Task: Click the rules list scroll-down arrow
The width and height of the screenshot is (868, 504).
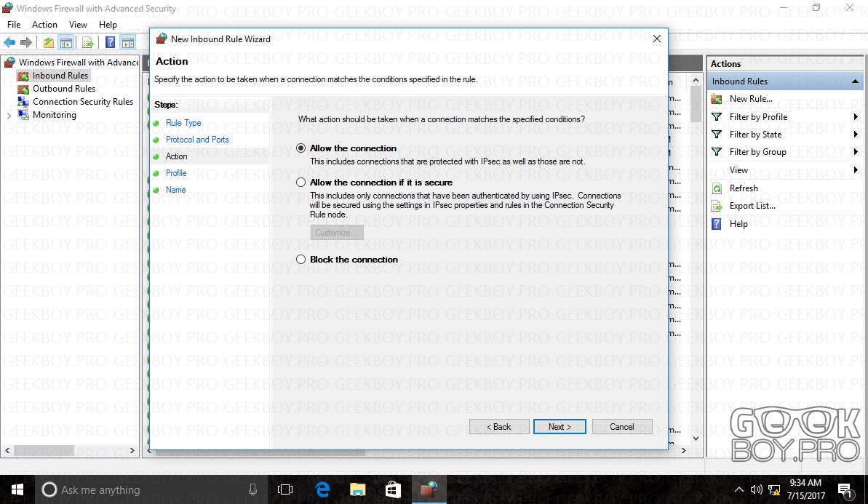Action: [x=696, y=438]
